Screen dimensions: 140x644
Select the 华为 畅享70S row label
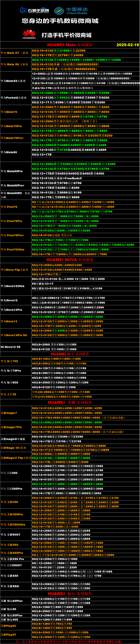point(9,361)
